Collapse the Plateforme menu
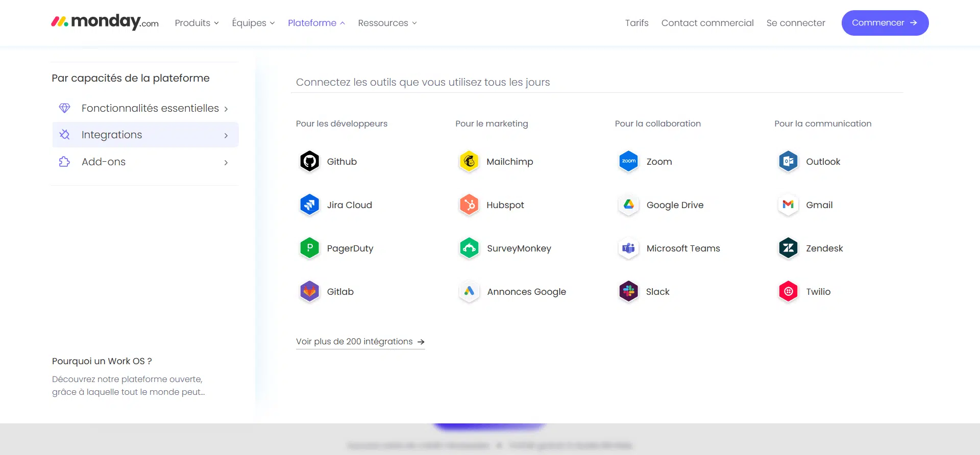The height and width of the screenshot is (455, 980). (316, 23)
